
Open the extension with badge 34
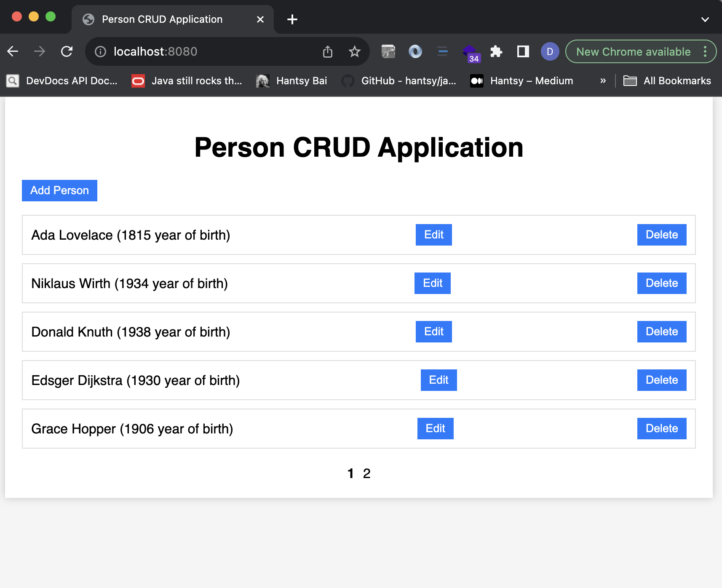point(470,52)
